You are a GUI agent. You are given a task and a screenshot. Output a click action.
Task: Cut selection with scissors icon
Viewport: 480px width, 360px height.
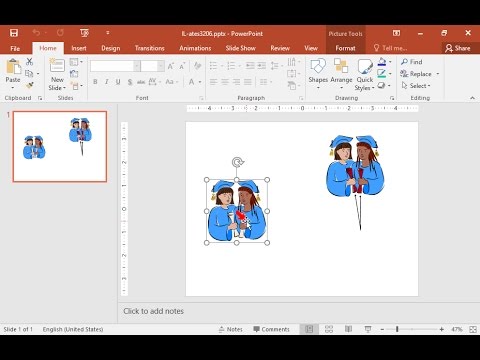click(30, 61)
